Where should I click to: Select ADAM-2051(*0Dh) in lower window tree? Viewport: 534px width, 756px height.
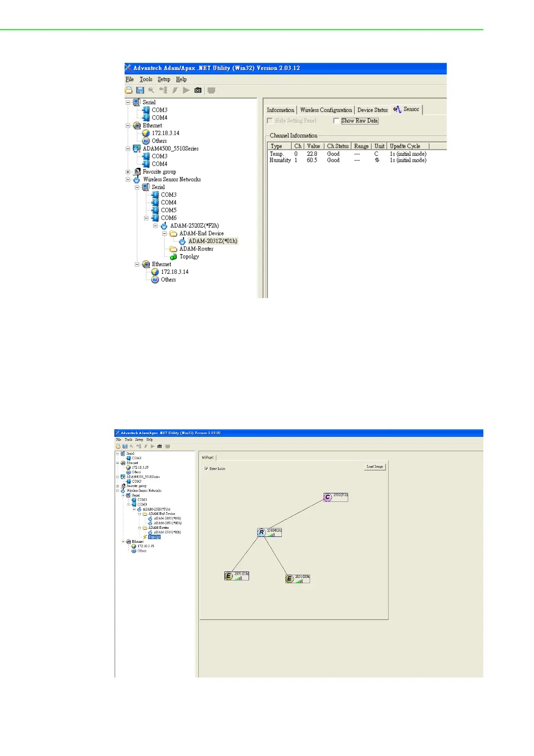167,523
